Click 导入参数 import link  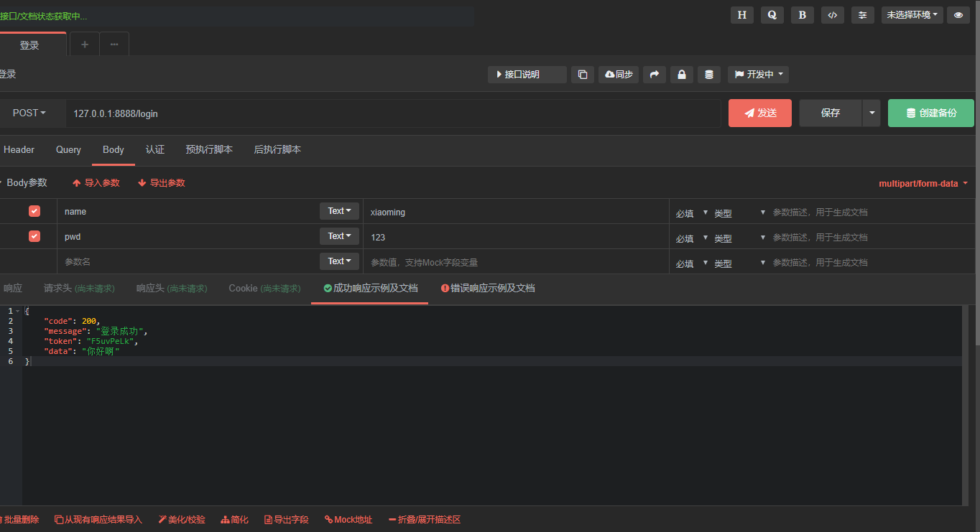tap(96, 183)
